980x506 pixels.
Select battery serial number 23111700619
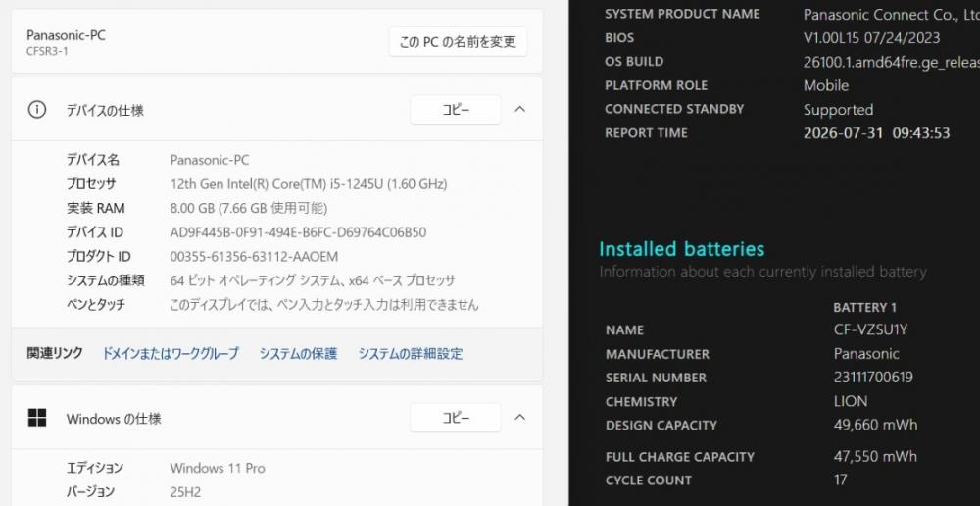pyautogui.click(x=873, y=378)
